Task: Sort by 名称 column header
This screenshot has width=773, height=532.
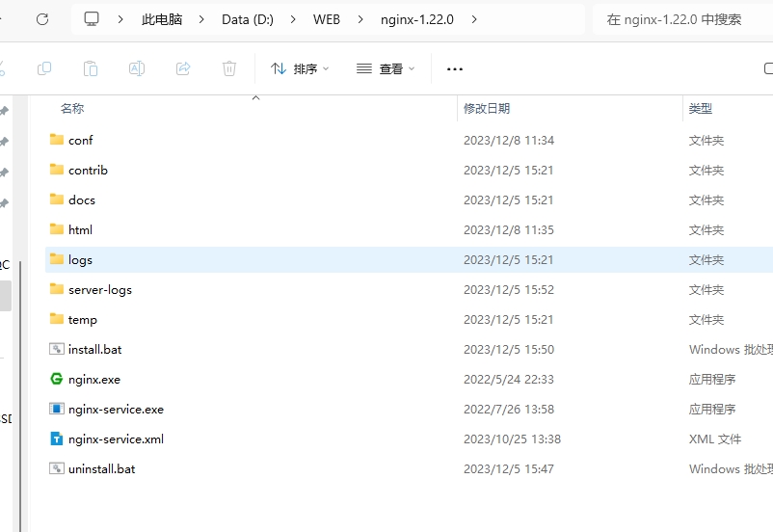Action: pyautogui.click(x=72, y=109)
